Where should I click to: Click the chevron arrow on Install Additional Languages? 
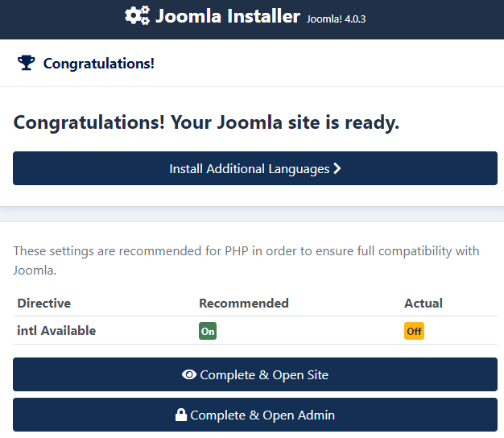tap(337, 168)
